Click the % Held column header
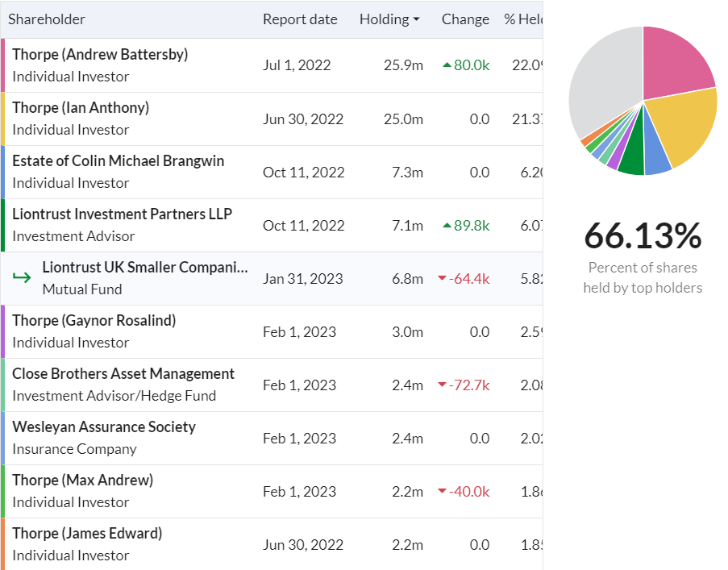The width and height of the screenshot is (728, 570). [523, 19]
